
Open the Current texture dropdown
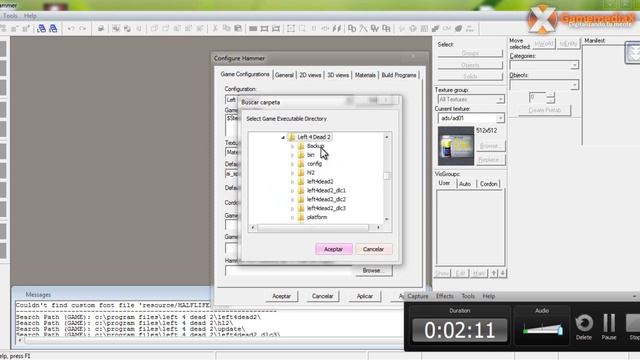[x=500, y=118]
